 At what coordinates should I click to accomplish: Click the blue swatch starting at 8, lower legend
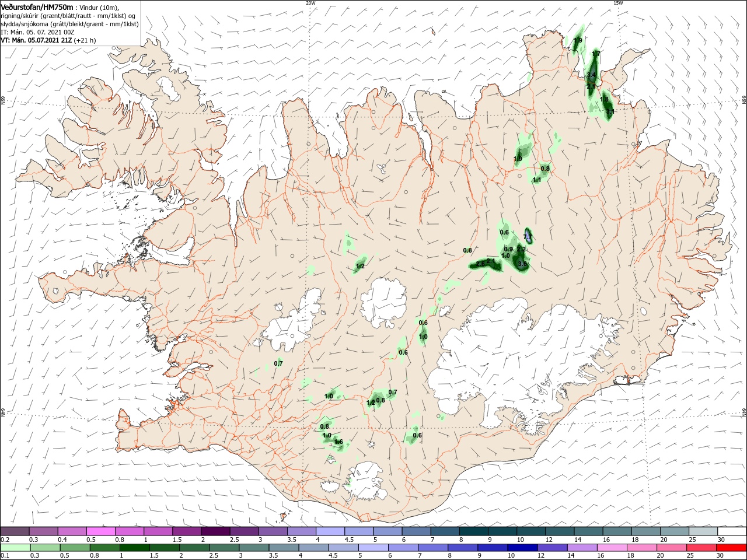click(x=463, y=548)
